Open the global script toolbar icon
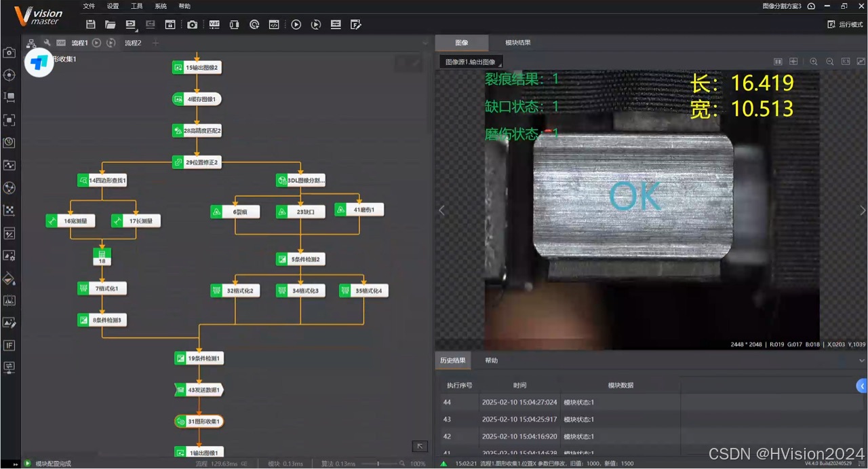 pyautogui.click(x=274, y=24)
